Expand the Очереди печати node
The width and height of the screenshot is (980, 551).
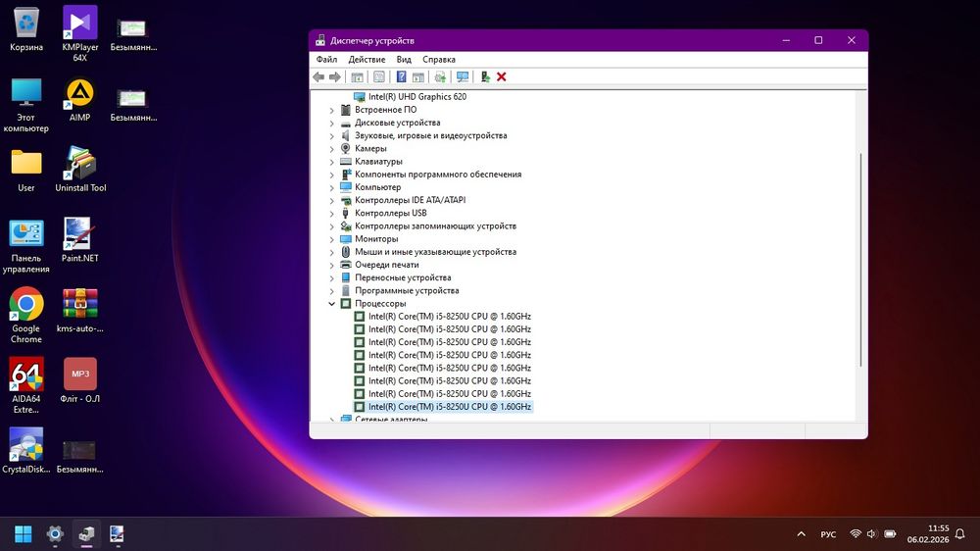pyautogui.click(x=332, y=265)
